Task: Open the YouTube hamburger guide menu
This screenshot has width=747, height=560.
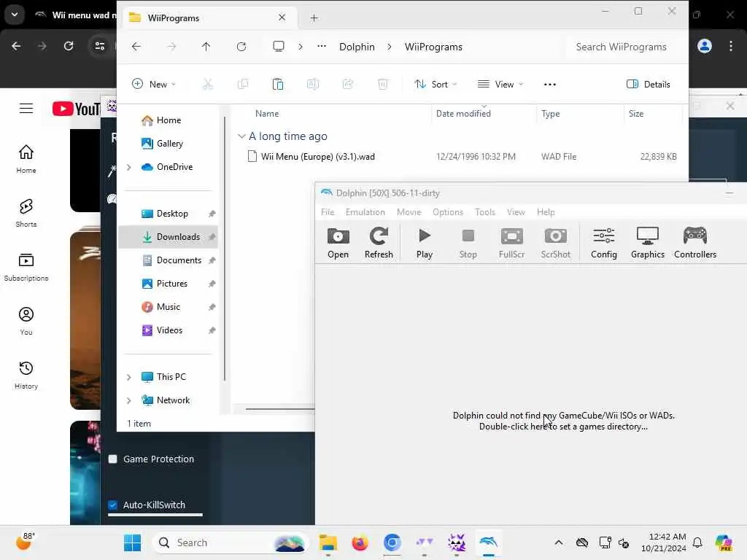Action: (26, 109)
